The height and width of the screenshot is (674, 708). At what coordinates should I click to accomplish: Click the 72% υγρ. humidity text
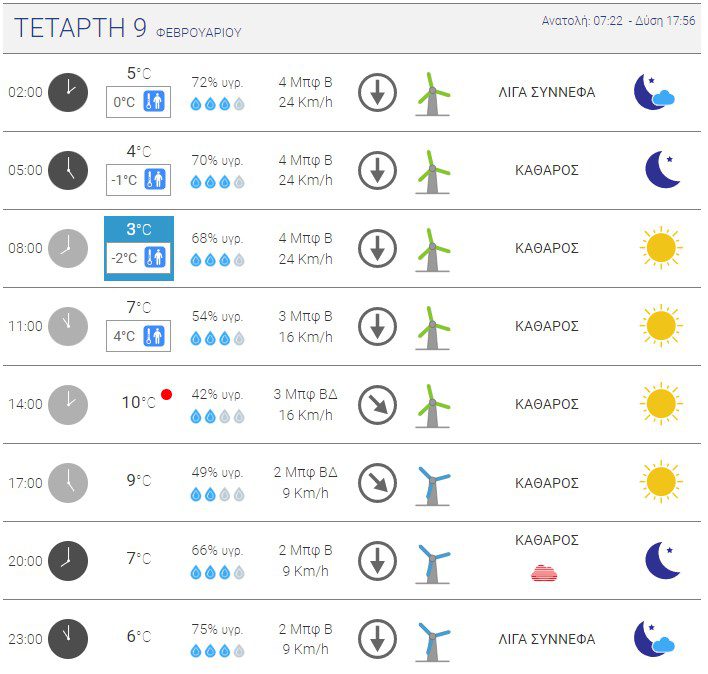(217, 83)
